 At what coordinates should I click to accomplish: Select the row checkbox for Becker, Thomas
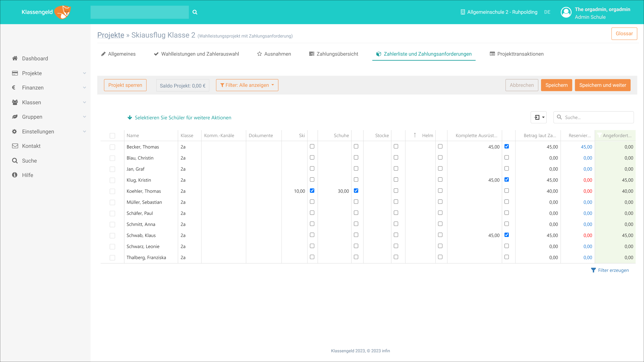pos(113,147)
